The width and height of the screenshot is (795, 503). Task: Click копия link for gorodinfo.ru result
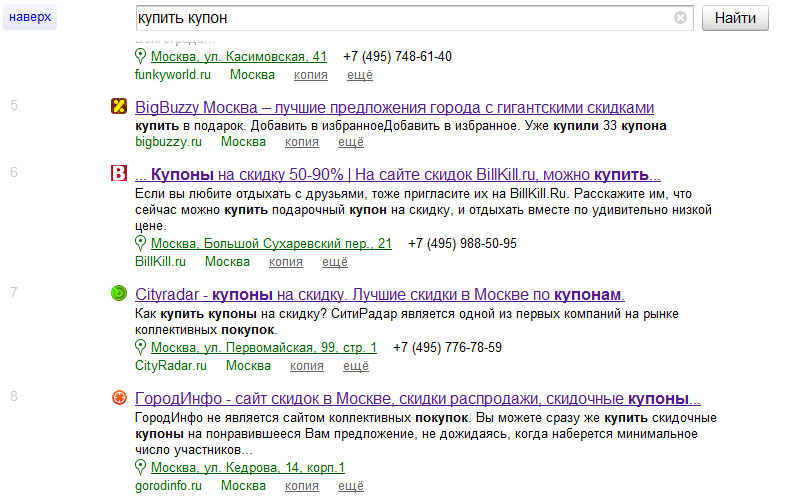(x=302, y=486)
